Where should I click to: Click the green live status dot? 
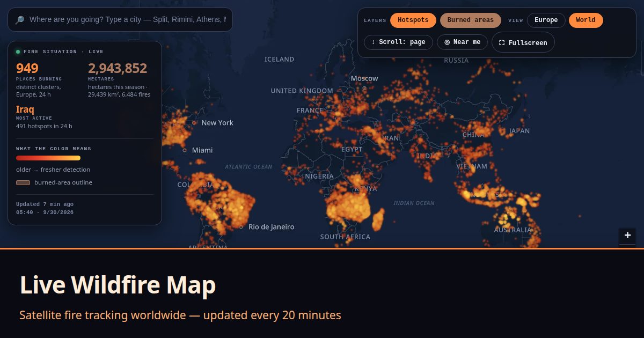(x=18, y=52)
